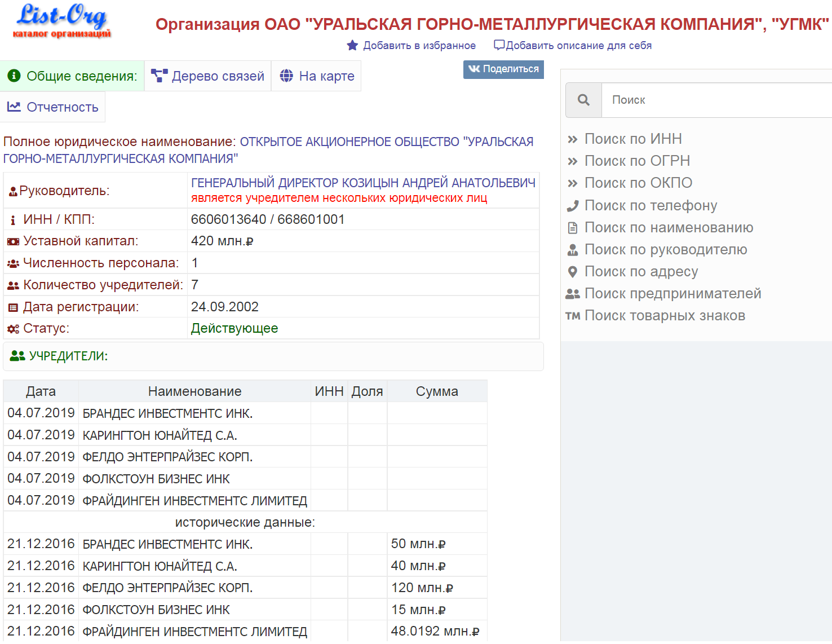This screenshot has width=832, height=644.
Task: Click the INN value 6606013640 / 668601001
Action: point(268,219)
